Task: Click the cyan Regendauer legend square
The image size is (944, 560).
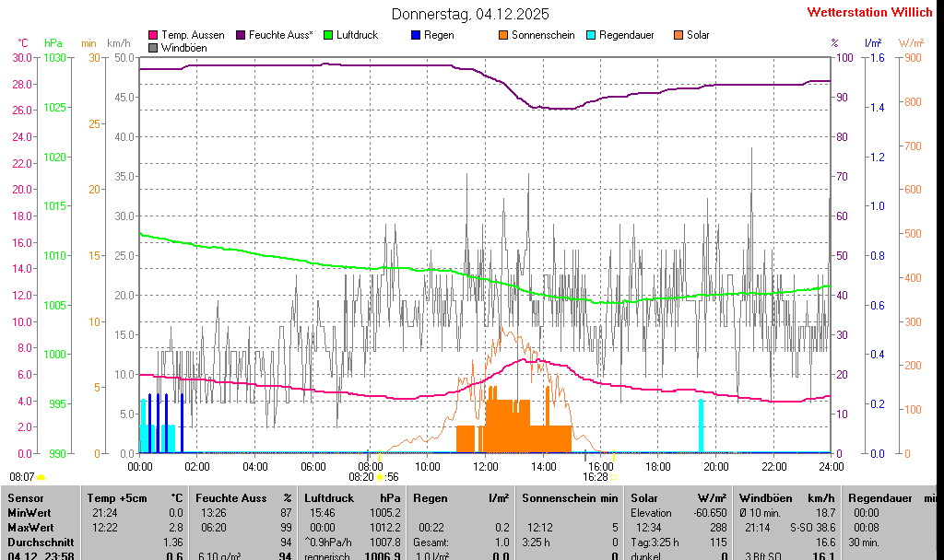Action: click(x=591, y=35)
